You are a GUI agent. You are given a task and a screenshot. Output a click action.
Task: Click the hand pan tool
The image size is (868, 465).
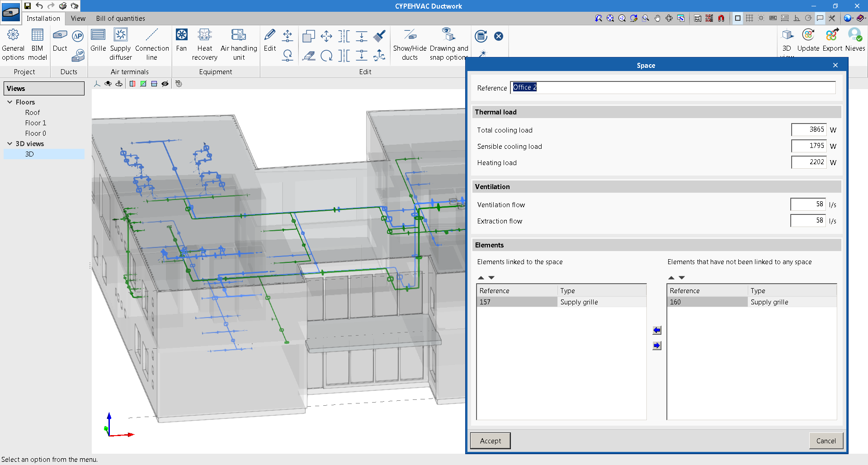[657, 18]
